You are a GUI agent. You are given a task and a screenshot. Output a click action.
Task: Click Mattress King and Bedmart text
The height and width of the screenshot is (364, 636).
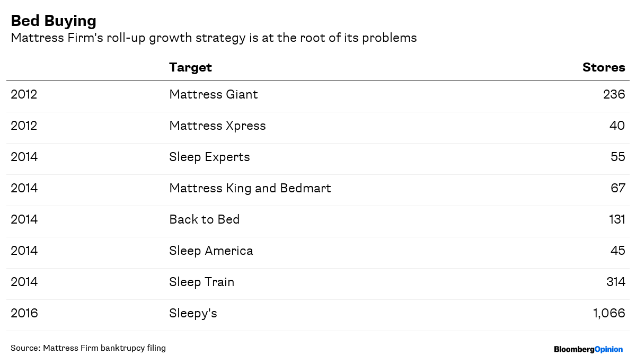point(250,188)
